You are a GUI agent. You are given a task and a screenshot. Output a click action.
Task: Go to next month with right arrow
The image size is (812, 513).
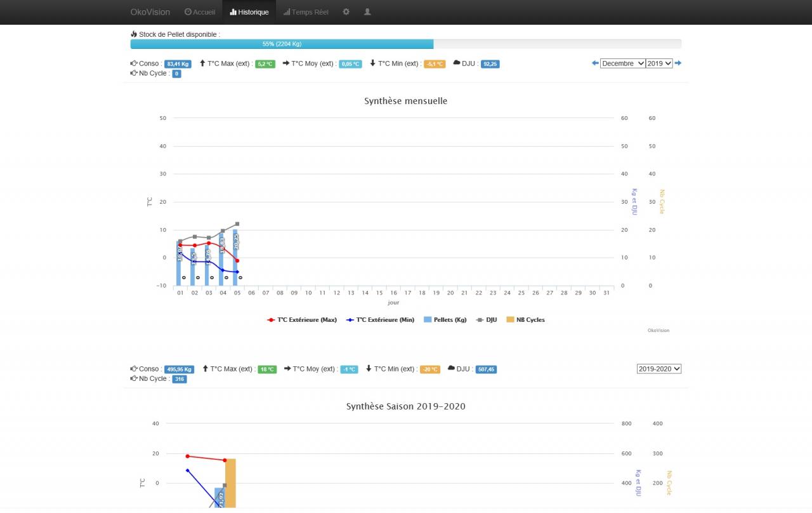[x=678, y=63]
